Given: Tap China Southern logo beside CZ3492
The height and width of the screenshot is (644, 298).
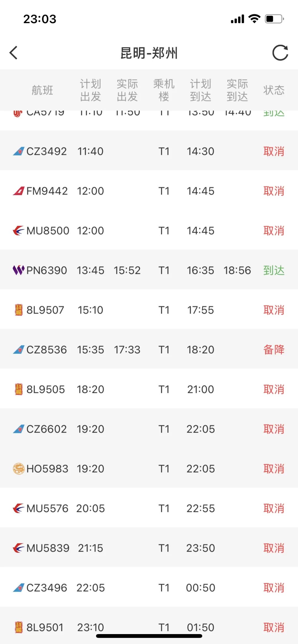Looking at the screenshot, I should pyautogui.click(x=18, y=151).
